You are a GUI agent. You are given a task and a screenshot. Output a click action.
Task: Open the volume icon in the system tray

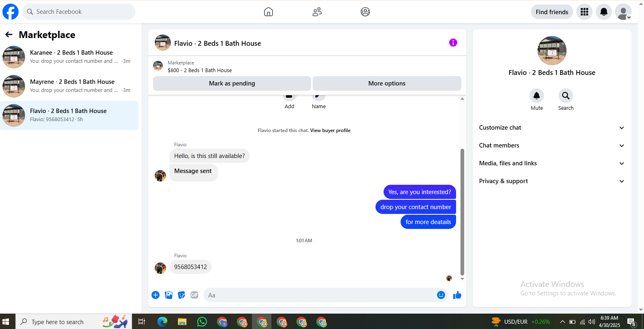592,322
